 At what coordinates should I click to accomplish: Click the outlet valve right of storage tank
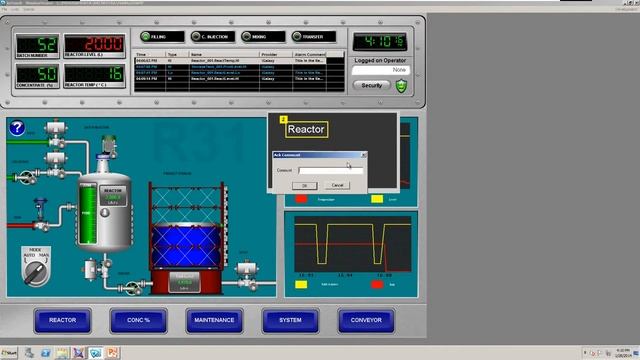pyautogui.click(x=247, y=276)
